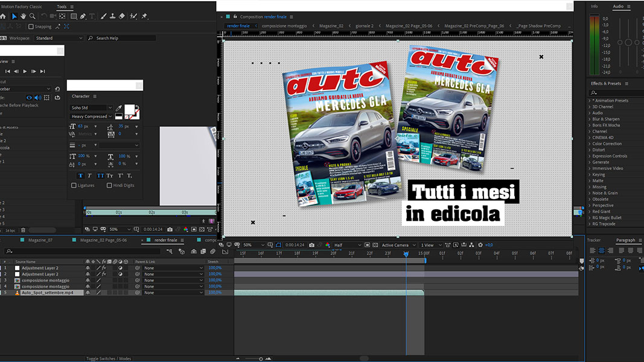
Task: Toggle video inclusion eye in Preview
Action: [x=29, y=98]
